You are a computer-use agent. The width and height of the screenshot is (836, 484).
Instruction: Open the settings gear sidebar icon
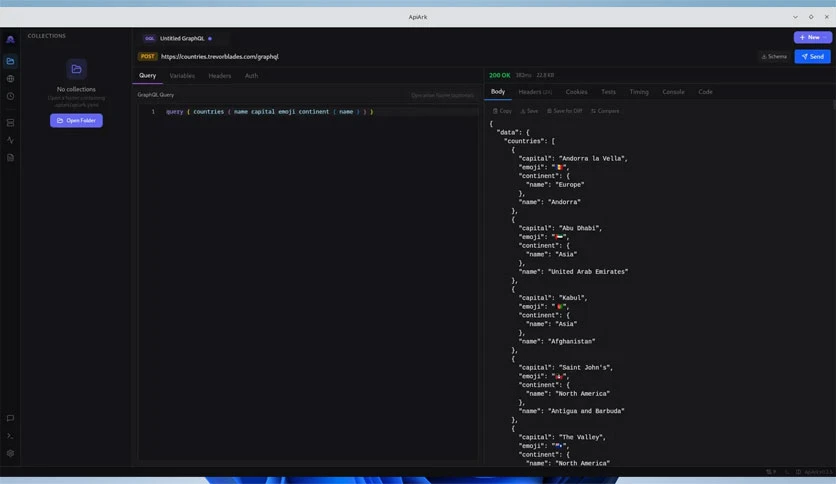(x=10, y=454)
